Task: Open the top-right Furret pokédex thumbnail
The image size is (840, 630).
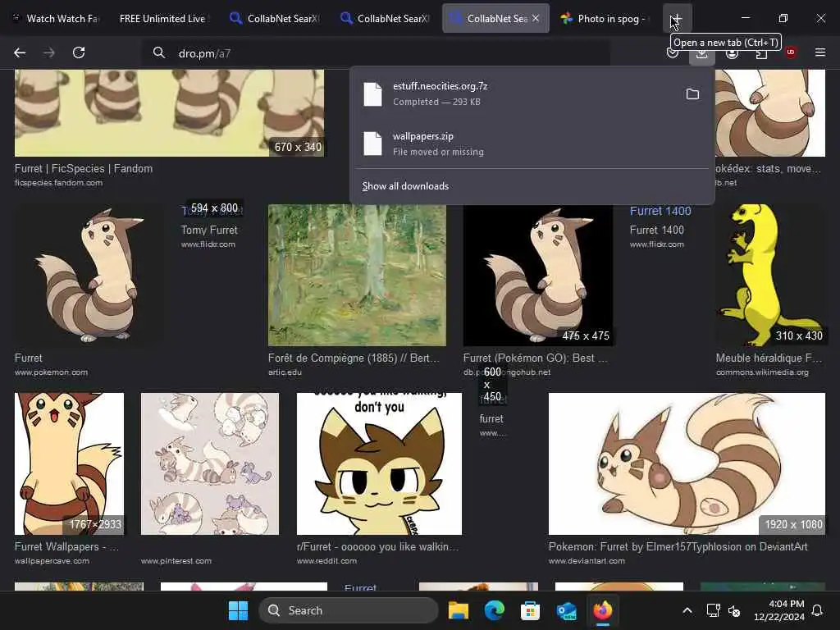Action: click(x=770, y=112)
